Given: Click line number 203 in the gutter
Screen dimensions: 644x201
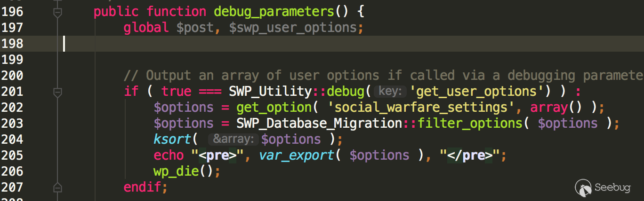Looking at the screenshot, I should [x=12, y=124].
